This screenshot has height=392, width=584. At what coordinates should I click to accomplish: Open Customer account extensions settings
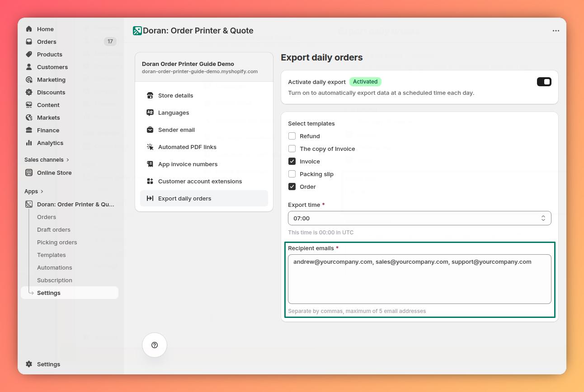[x=204, y=181]
